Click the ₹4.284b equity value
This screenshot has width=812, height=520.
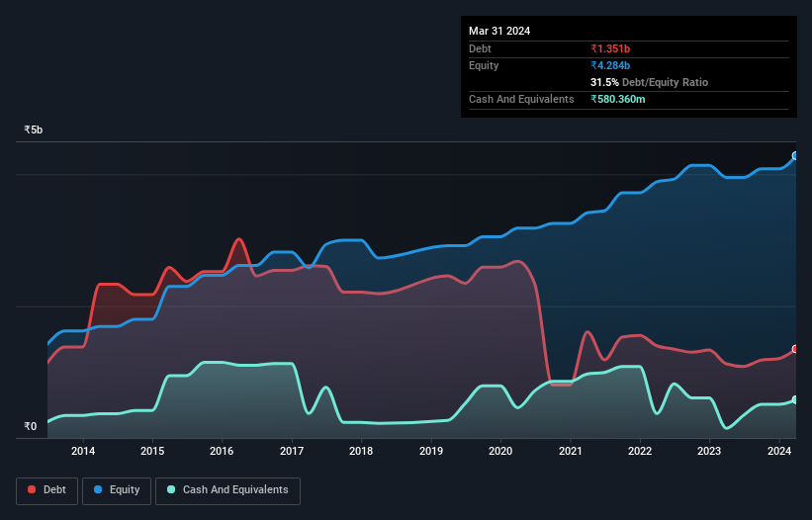click(x=610, y=65)
